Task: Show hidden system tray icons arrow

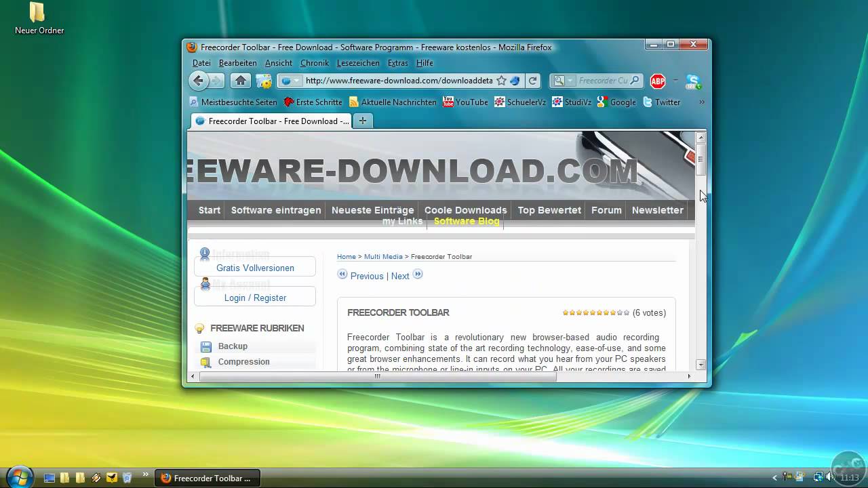Action: pos(775,478)
